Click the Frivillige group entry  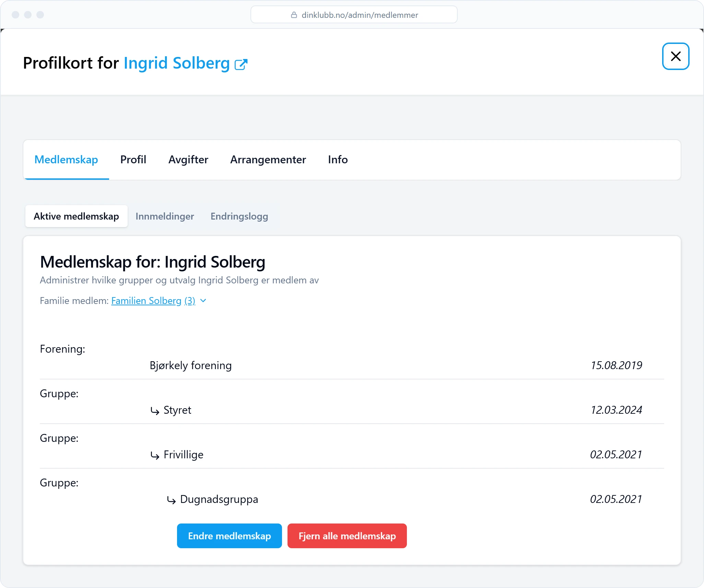click(183, 455)
